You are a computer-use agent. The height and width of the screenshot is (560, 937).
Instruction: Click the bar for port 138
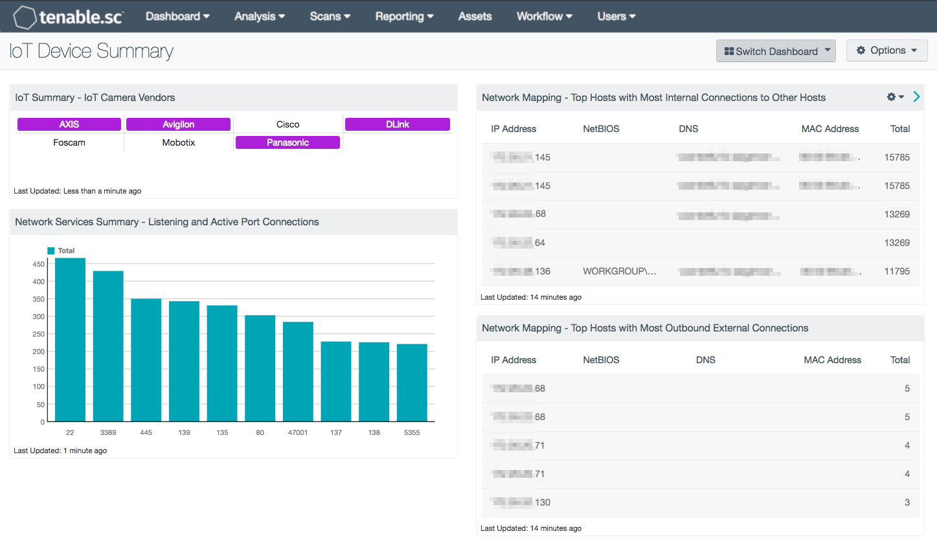click(374, 382)
